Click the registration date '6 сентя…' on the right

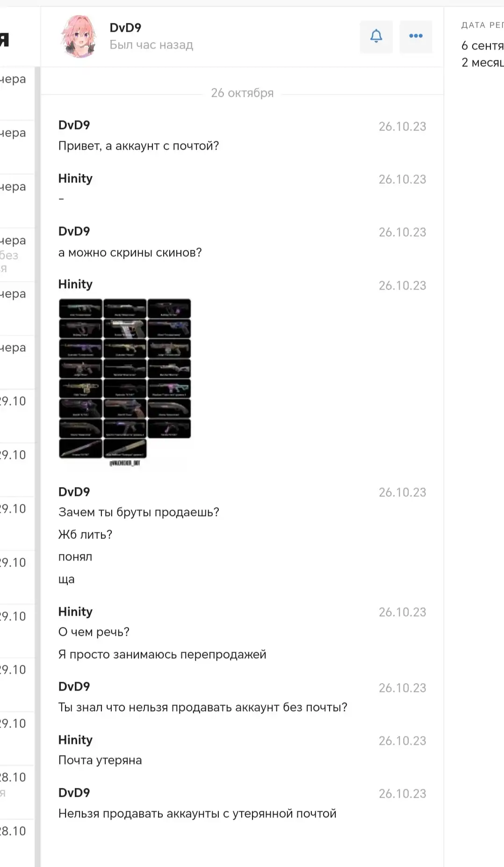tap(482, 46)
